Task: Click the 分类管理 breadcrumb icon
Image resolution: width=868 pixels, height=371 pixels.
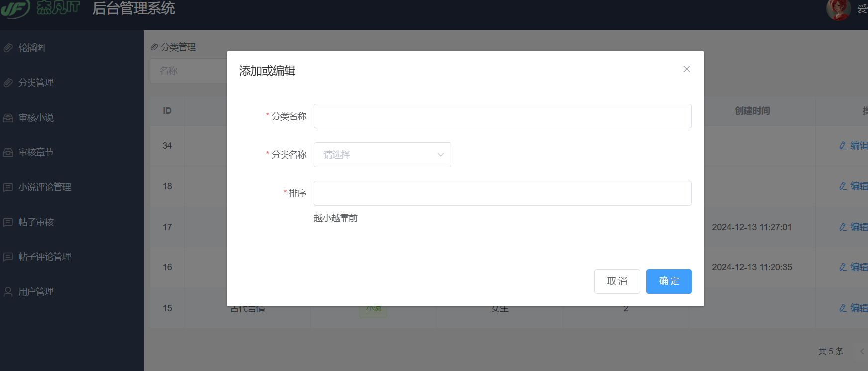Action: pos(154,47)
